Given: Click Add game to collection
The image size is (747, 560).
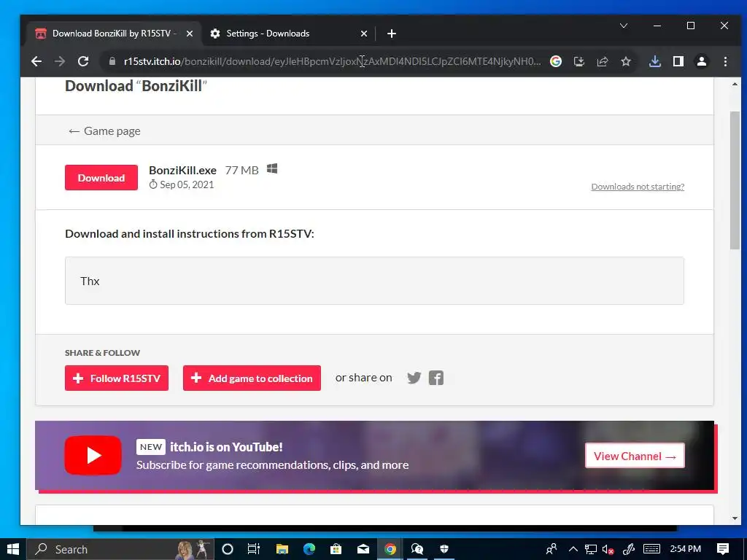Looking at the screenshot, I should (x=252, y=378).
